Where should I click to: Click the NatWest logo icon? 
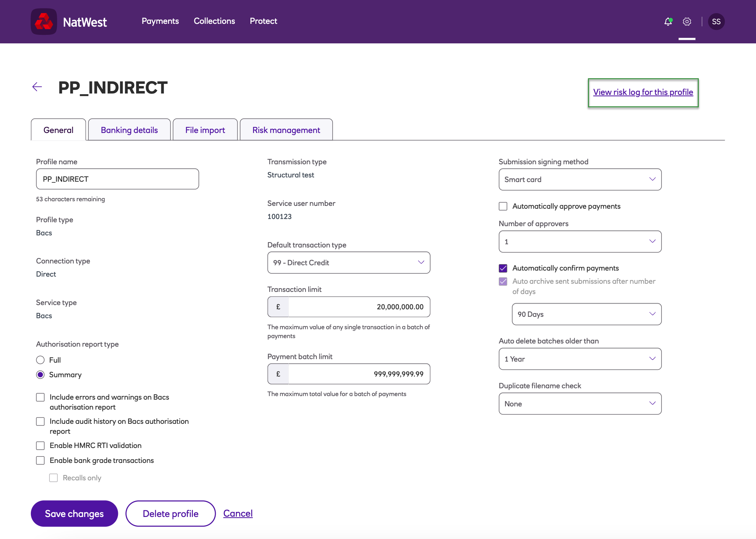point(44,22)
